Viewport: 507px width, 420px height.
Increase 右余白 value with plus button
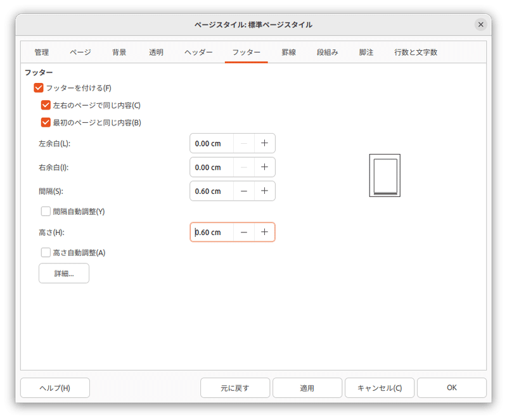264,167
